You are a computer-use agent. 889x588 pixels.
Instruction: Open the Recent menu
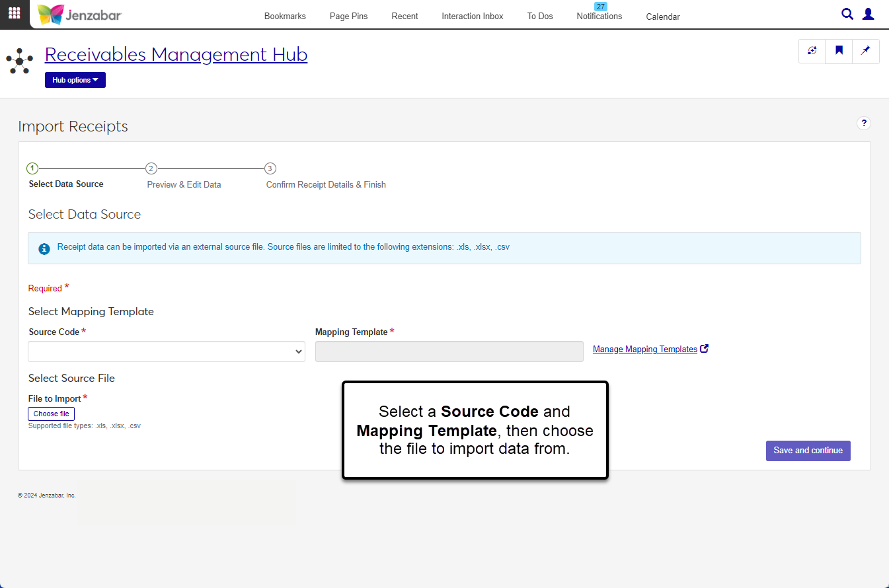click(x=405, y=17)
